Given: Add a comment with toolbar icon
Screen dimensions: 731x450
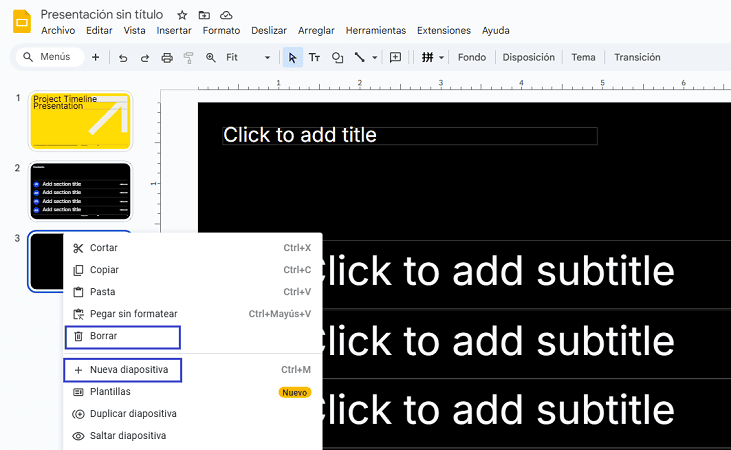Looking at the screenshot, I should 395,57.
